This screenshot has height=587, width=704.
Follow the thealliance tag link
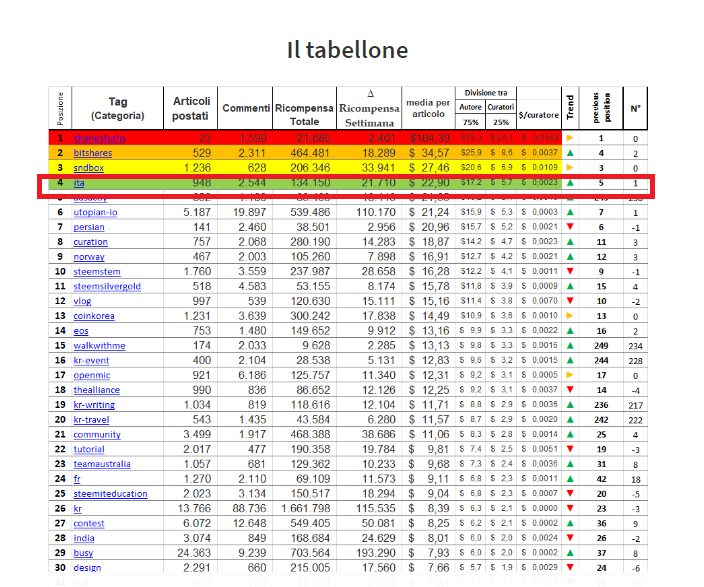tap(97, 390)
